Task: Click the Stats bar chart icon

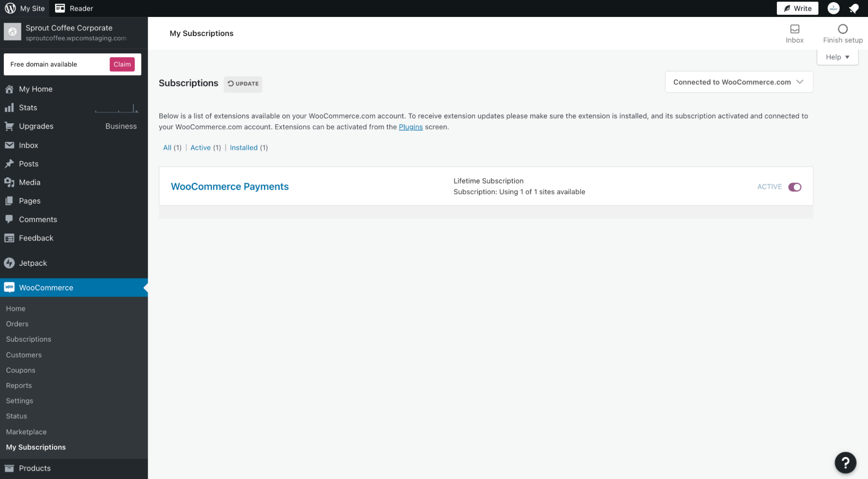Action: (x=9, y=108)
